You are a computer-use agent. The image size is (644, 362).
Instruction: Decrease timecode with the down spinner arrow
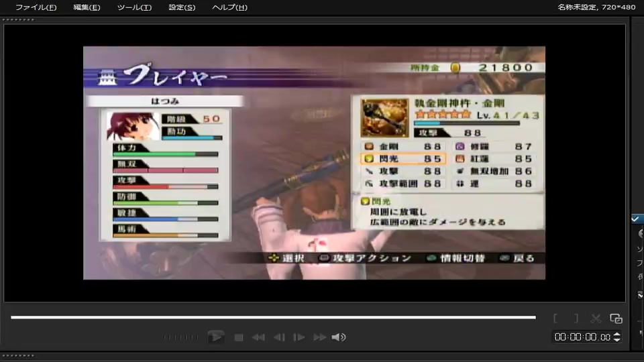coord(617,340)
